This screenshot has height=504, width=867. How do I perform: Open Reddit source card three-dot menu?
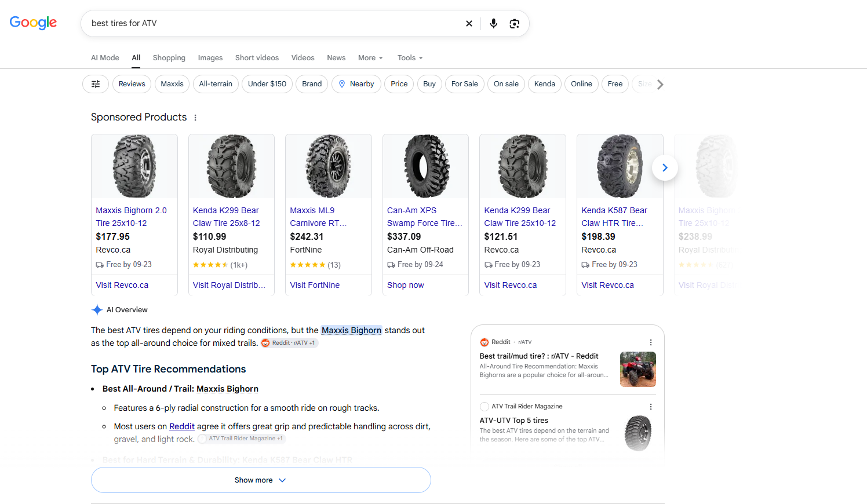point(651,342)
